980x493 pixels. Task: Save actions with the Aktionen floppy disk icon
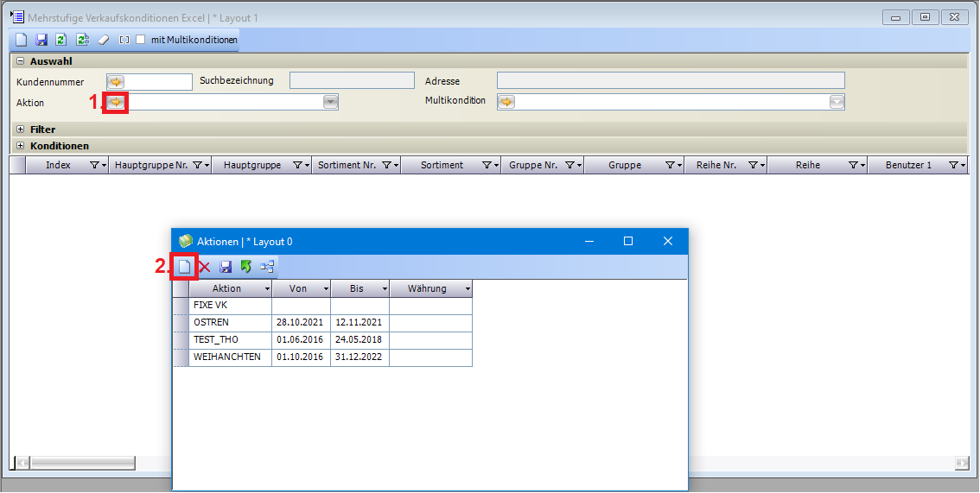pos(226,267)
